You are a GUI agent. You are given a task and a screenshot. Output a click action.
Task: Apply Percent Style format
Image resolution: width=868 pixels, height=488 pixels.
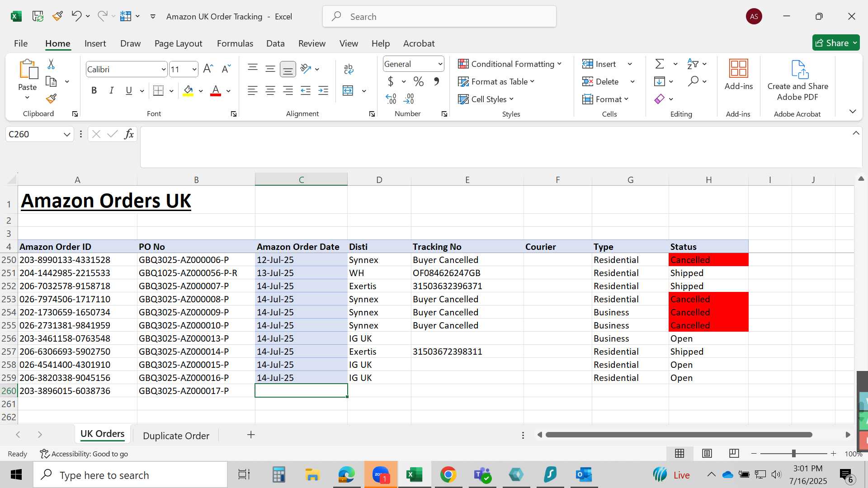pyautogui.click(x=419, y=82)
